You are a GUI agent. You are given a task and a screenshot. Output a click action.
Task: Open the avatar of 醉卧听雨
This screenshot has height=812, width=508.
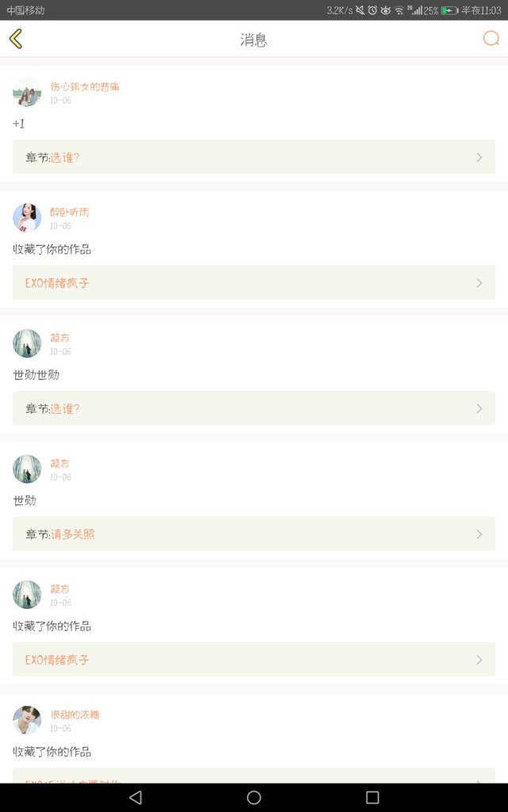[27, 218]
